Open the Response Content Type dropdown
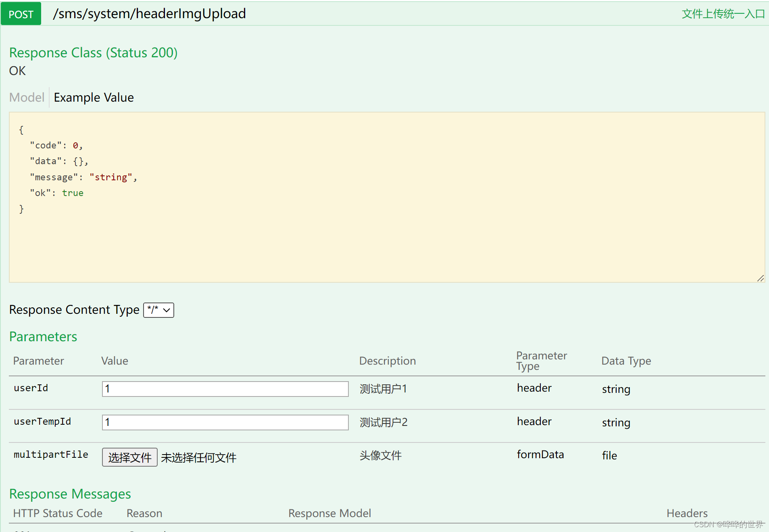Image resolution: width=769 pixels, height=532 pixels. (x=159, y=310)
